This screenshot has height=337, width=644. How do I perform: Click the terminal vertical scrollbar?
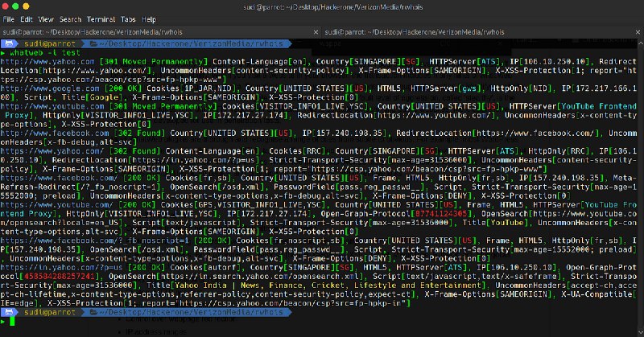pos(642,187)
